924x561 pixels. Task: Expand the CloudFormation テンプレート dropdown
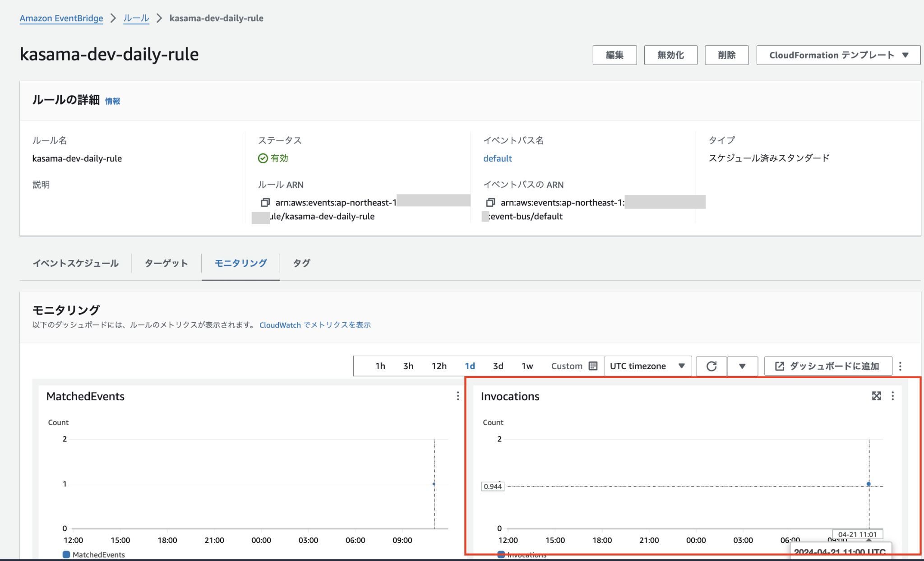pos(837,55)
